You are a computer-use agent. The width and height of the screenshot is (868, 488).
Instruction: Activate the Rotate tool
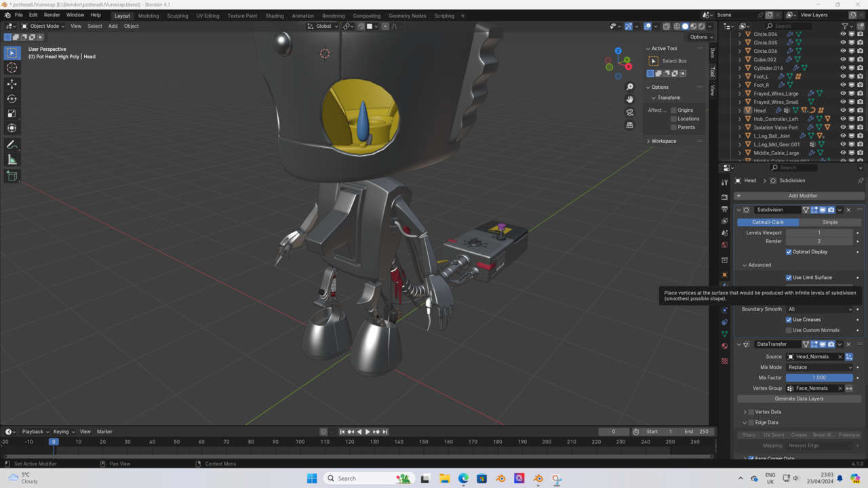pyautogui.click(x=12, y=99)
